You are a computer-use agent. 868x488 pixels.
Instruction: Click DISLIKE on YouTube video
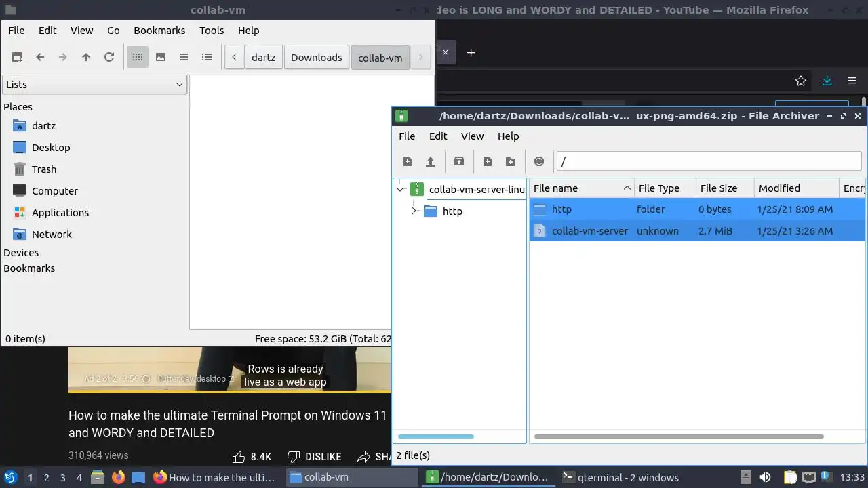click(314, 457)
